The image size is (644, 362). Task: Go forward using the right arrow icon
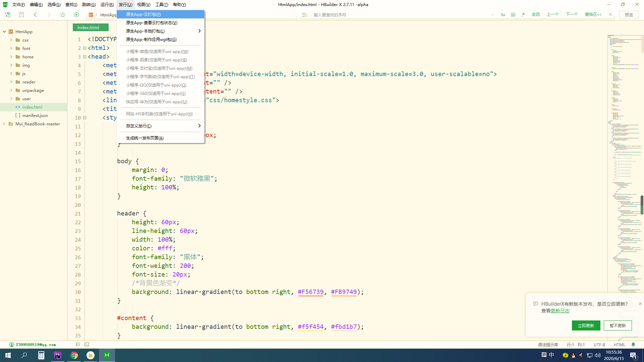[x=49, y=15]
